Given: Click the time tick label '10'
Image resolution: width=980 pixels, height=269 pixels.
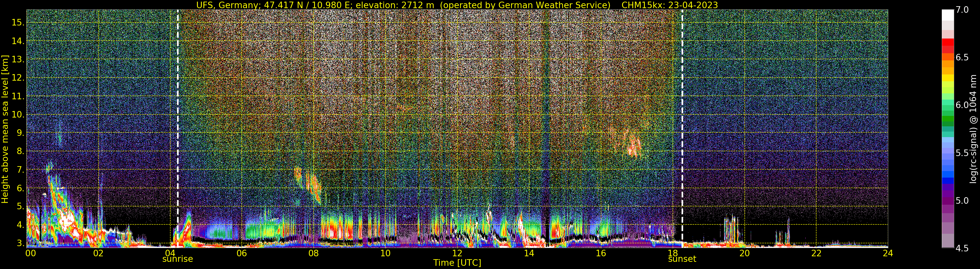Looking at the screenshot, I should click(385, 253).
